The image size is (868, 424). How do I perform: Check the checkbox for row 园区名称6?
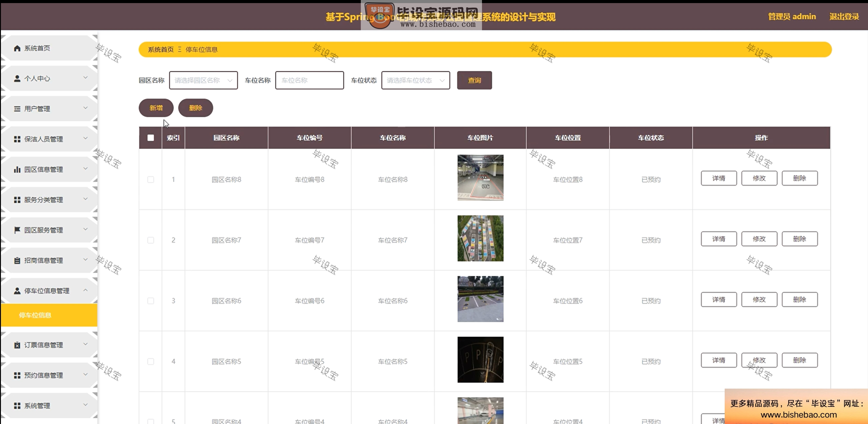click(151, 301)
